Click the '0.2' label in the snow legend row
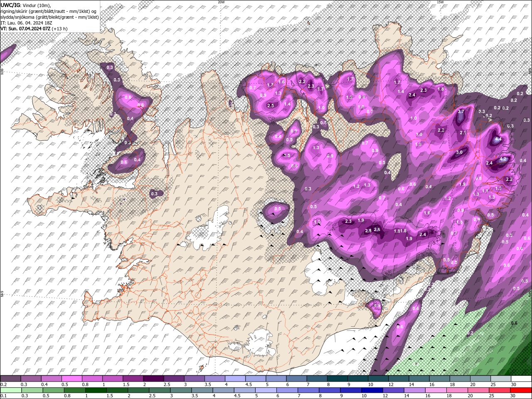 coord(3,384)
